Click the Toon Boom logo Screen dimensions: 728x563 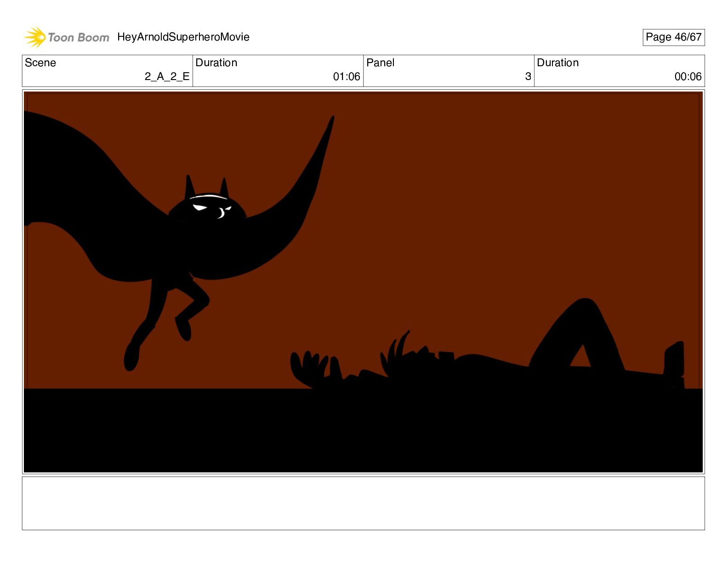tap(67, 37)
